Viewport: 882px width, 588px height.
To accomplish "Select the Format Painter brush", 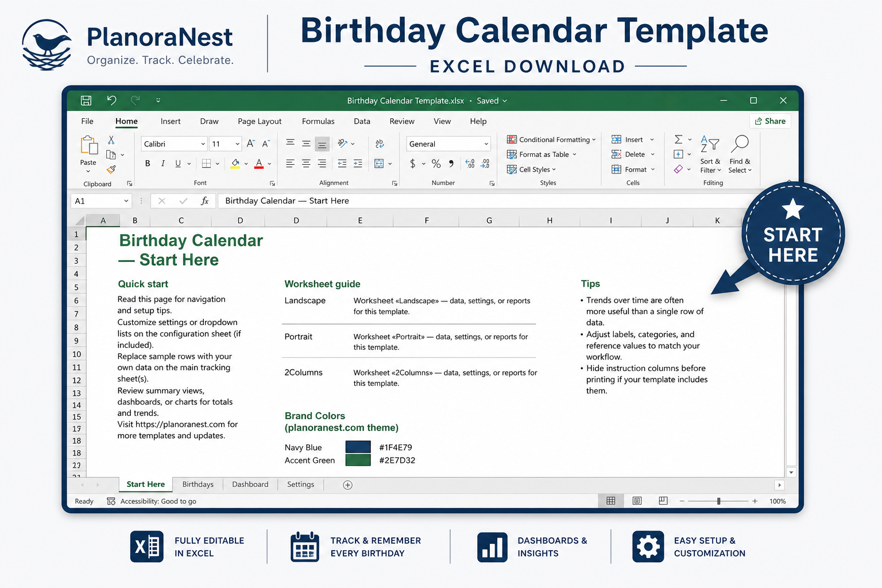I will tap(111, 169).
